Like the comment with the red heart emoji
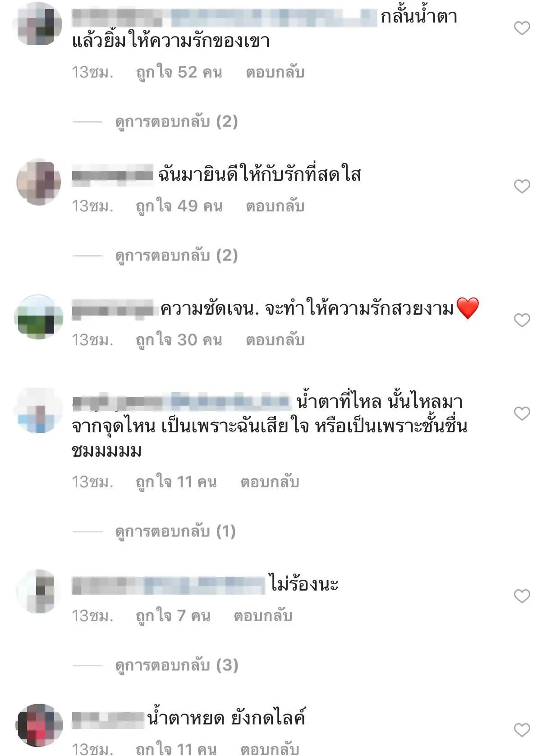This screenshot has height=756, width=560. point(522,320)
